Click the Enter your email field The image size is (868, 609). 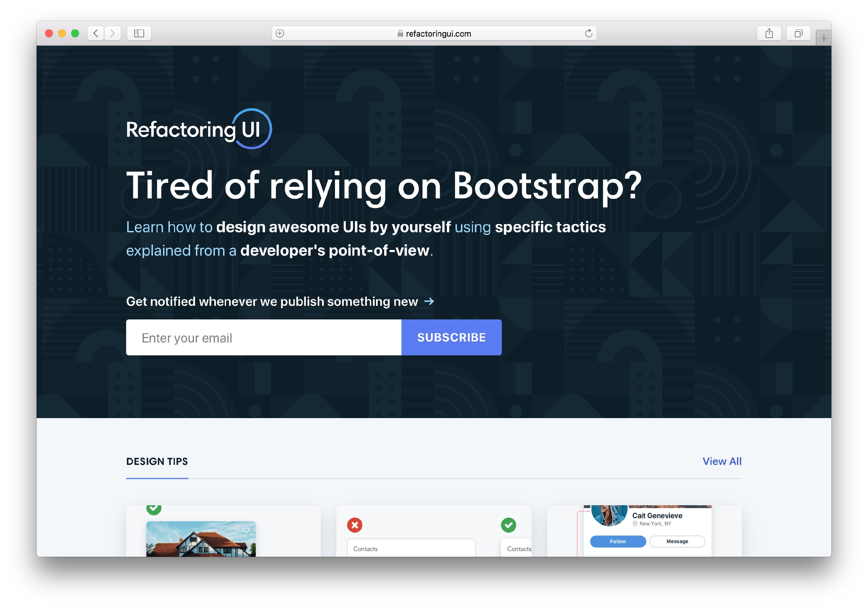pyautogui.click(x=263, y=338)
